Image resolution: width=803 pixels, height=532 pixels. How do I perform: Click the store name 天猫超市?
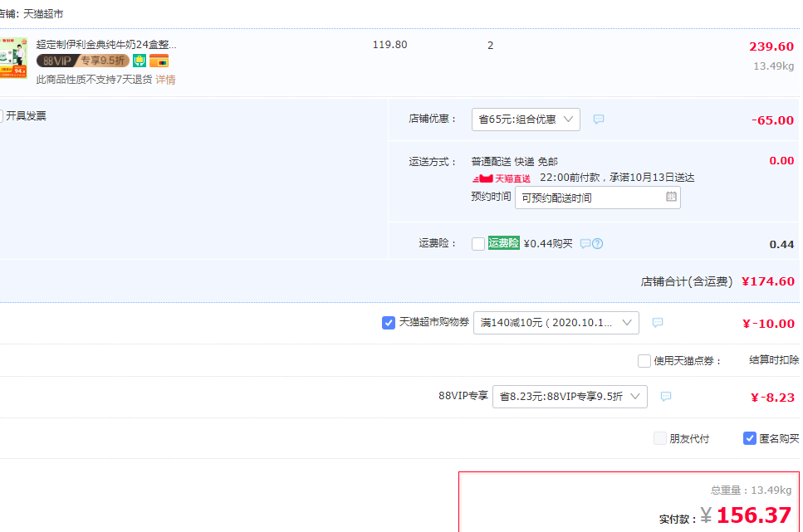43,14
